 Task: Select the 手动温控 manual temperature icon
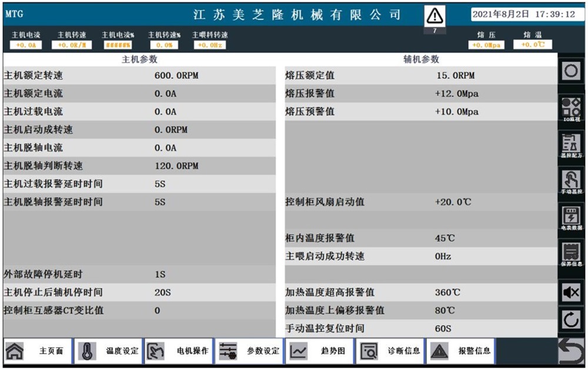pyautogui.click(x=571, y=182)
